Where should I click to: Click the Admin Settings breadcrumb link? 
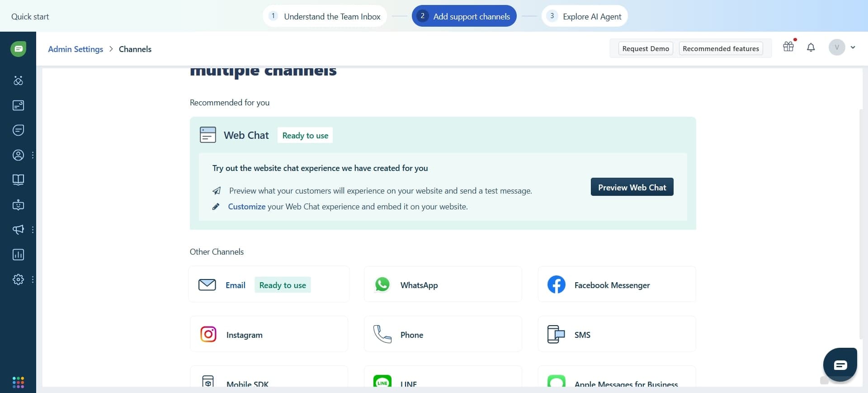pos(75,49)
